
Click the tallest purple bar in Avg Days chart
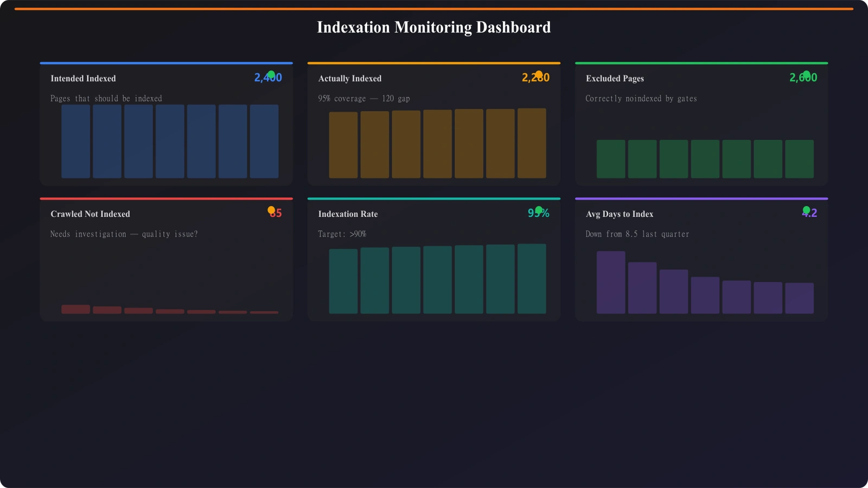click(611, 282)
